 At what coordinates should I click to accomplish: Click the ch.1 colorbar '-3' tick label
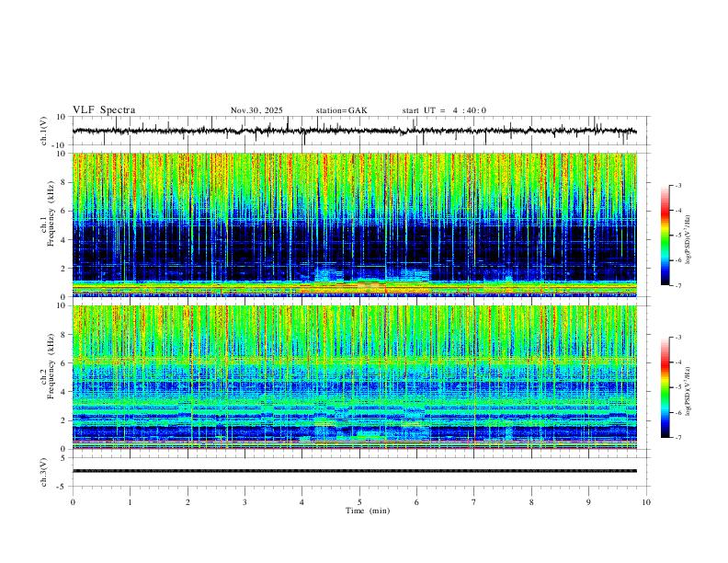tap(677, 186)
